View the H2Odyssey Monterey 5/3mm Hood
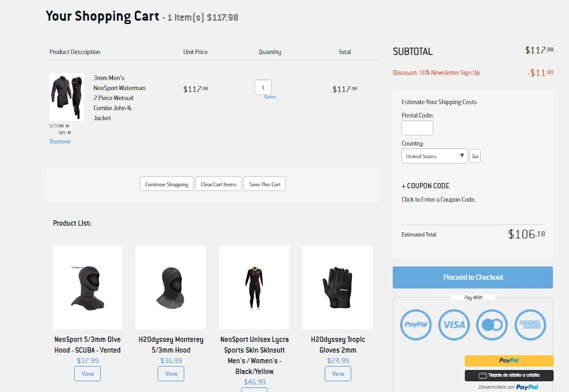This screenshot has width=569, height=392. tap(171, 373)
